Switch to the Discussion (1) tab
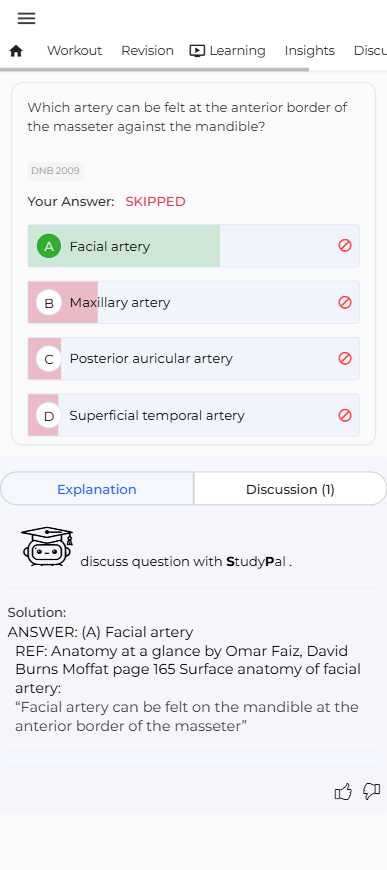Screen dimensions: 387x870 pyautogui.click(x=290, y=489)
